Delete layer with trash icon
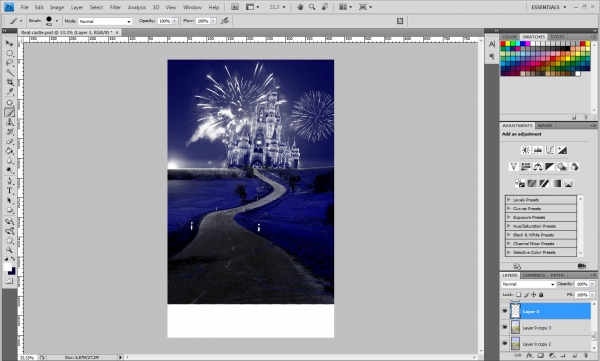Image resolution: width=600 pixels, height=361 pixels. click(x=585, y=356)
